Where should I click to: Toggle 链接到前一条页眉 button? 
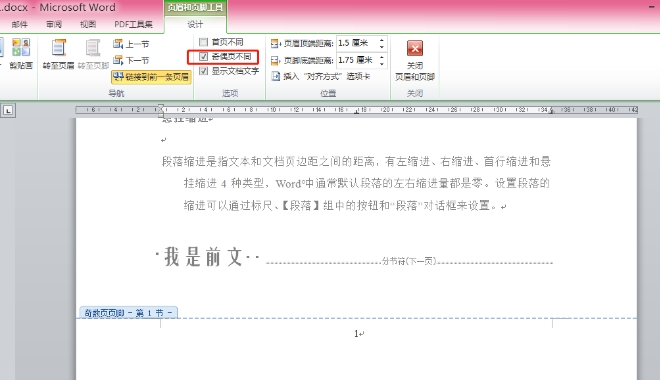click(151, 77)
